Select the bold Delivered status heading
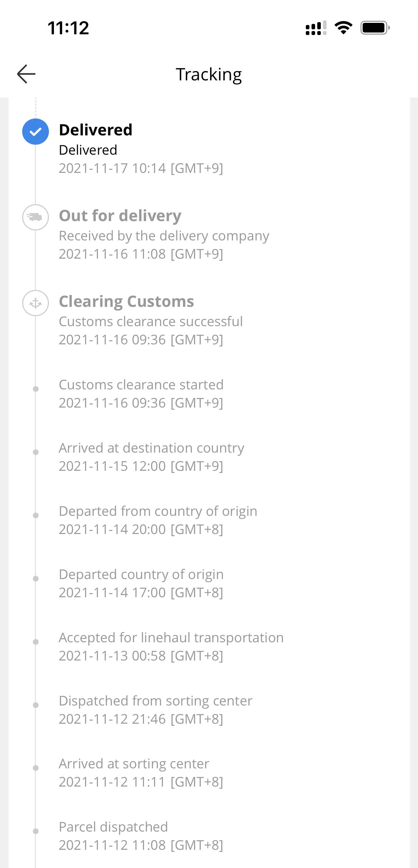 pyautogui.click(x=95, y=130)
